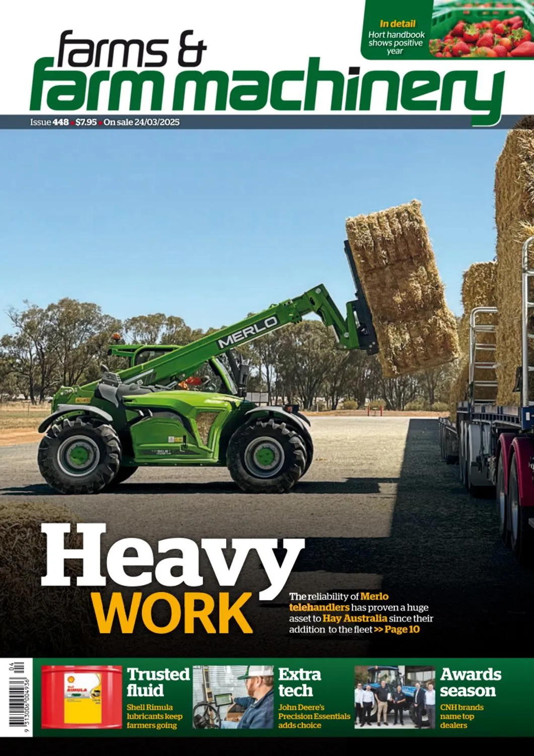
Task: Select the "$7.95" cover price
Action: [x=86, y=122]
